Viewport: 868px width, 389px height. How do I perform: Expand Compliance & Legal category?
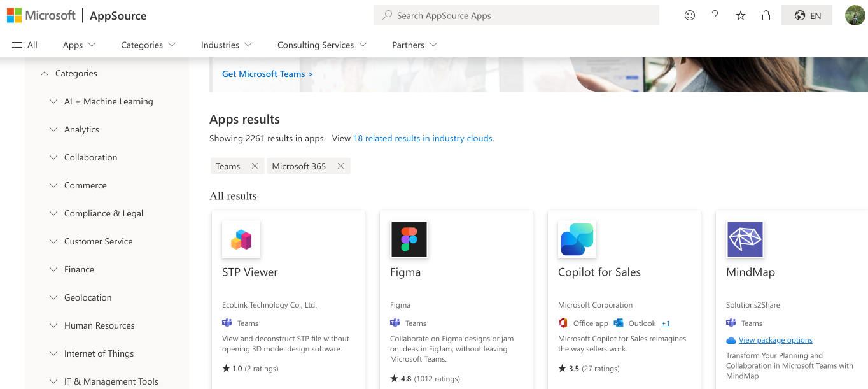53,214
